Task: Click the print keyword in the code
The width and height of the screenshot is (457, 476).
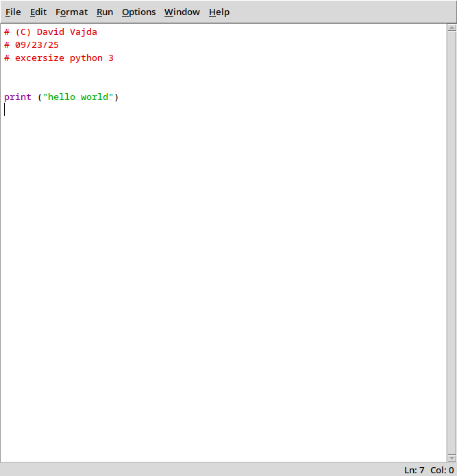Action: click(x=18, y=97)
